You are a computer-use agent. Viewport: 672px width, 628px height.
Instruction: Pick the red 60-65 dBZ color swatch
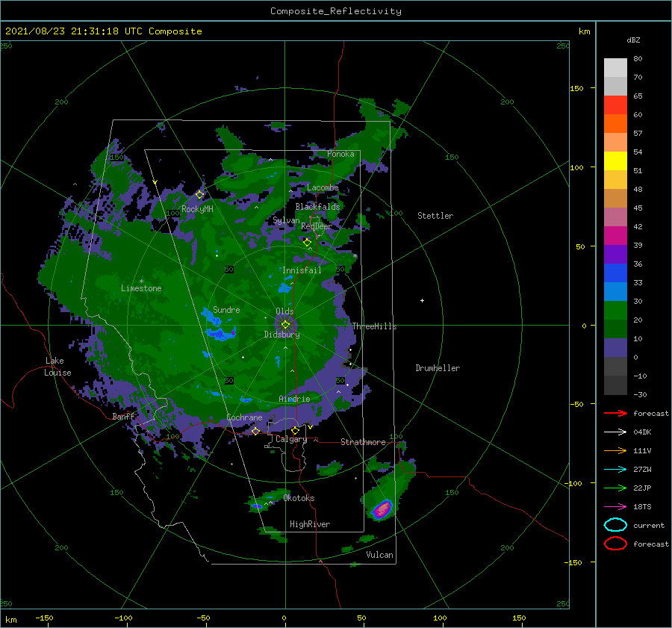[x=615, y=105]
